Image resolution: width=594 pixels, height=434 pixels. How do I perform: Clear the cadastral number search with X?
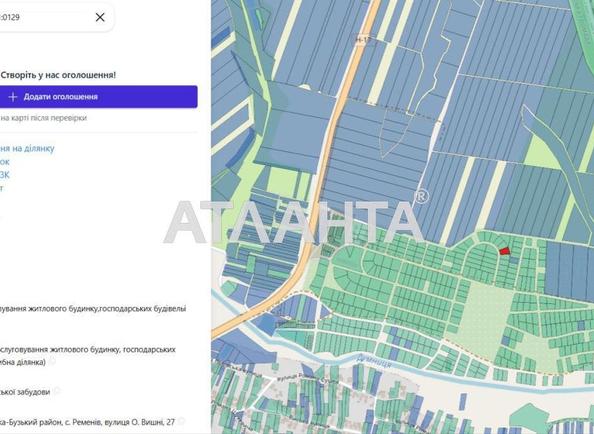100,17
